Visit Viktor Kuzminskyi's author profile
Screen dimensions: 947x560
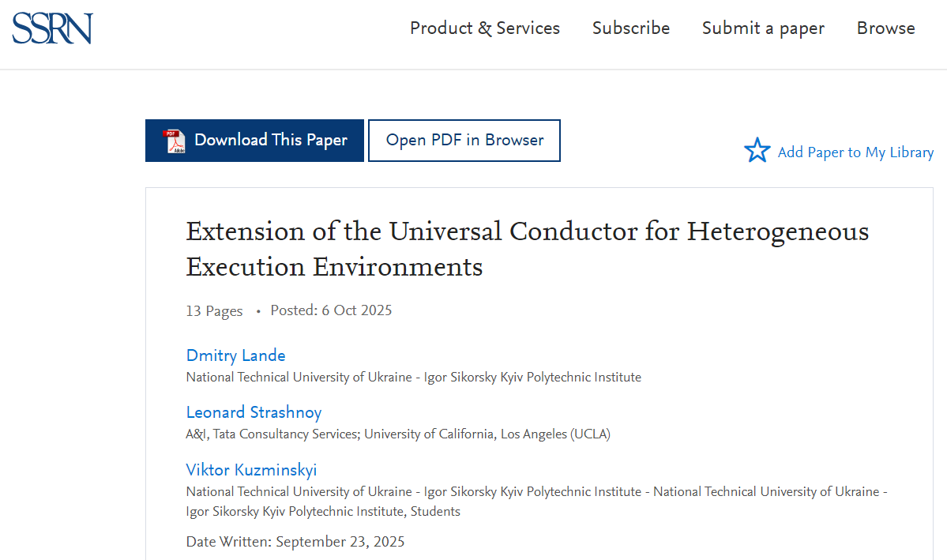click(x=251, y=470)
